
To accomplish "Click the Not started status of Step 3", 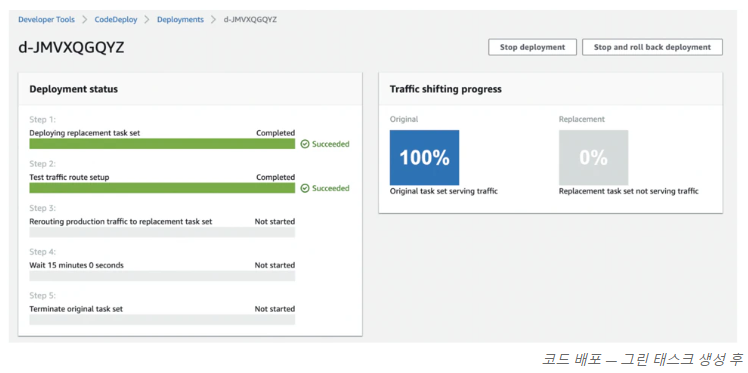I will coord(275,222).
